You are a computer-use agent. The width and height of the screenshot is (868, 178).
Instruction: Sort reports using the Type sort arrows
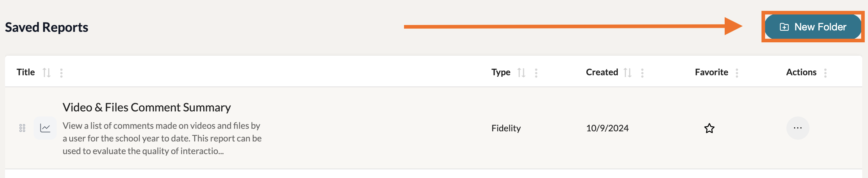pyautogui.click(x=521, y=73)
